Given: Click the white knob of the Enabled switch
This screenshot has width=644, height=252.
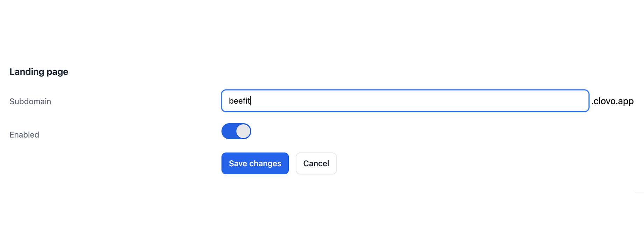Looking at the screenshot, I should (243, 131).
